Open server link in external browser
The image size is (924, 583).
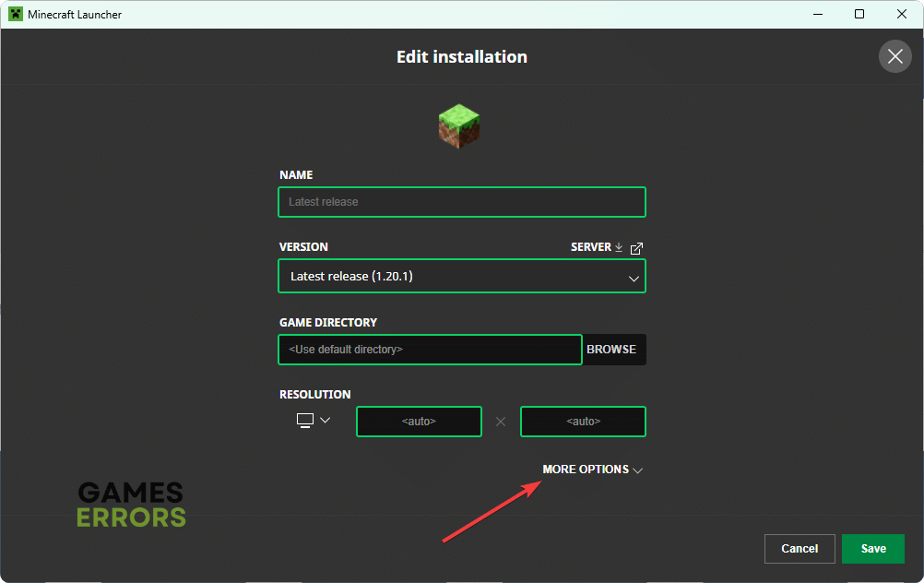636,248
